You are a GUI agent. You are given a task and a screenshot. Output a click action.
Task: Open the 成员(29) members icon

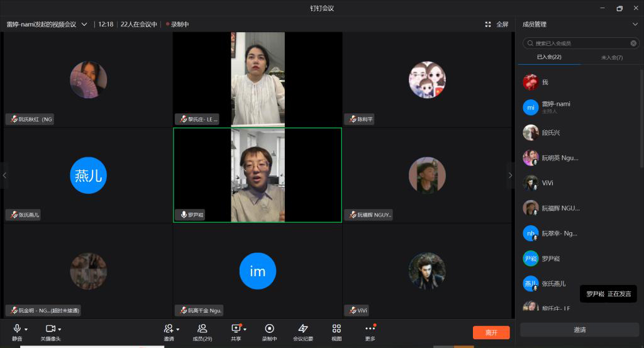(x=202, y=329)
